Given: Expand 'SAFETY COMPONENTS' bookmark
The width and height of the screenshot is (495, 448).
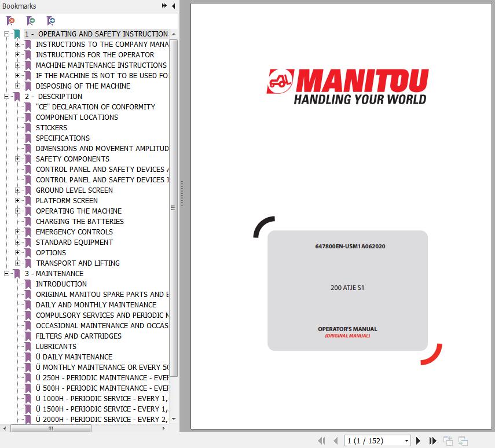Looking at the screenshot, I should point(18,159).
